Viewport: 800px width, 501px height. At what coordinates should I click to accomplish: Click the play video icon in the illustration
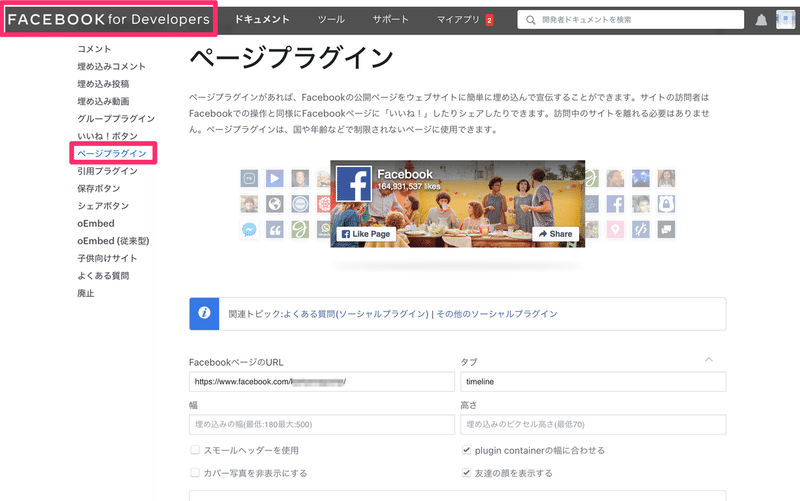[274, 178]
